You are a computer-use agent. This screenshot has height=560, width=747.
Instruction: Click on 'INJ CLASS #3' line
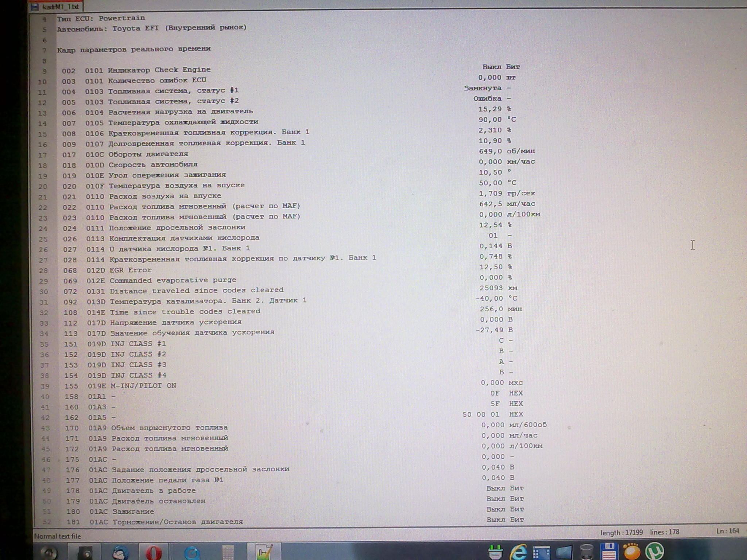138,365
